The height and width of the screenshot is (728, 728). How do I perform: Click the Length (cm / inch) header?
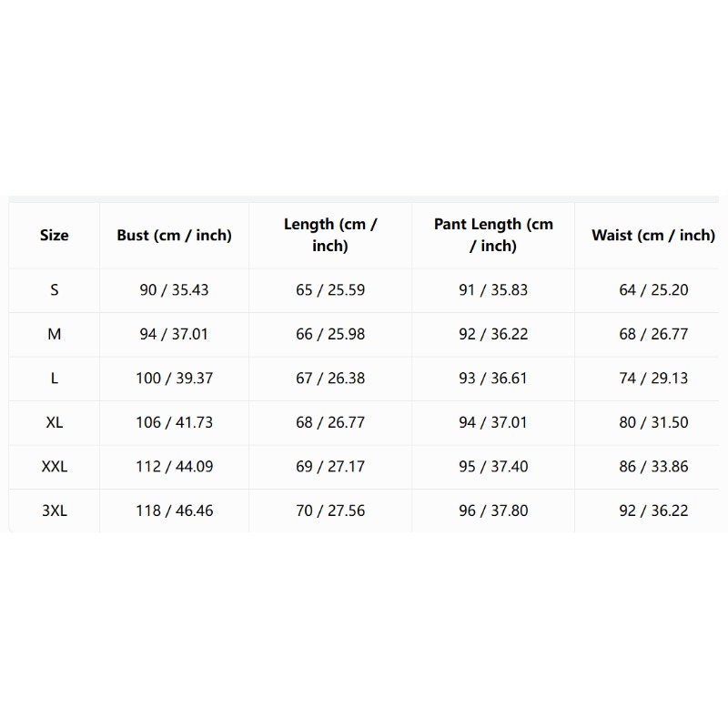[x=330, y=235]
